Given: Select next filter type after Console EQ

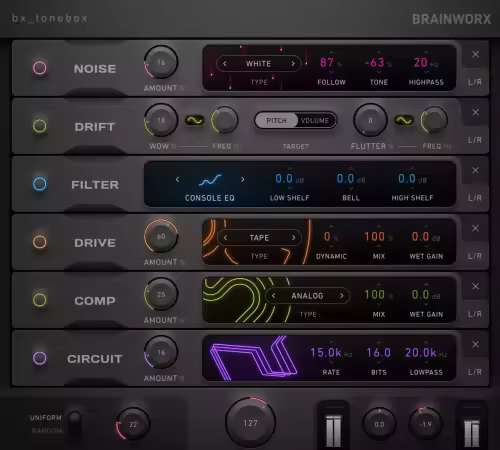Looking at the screenshot, I should [243, 180].
